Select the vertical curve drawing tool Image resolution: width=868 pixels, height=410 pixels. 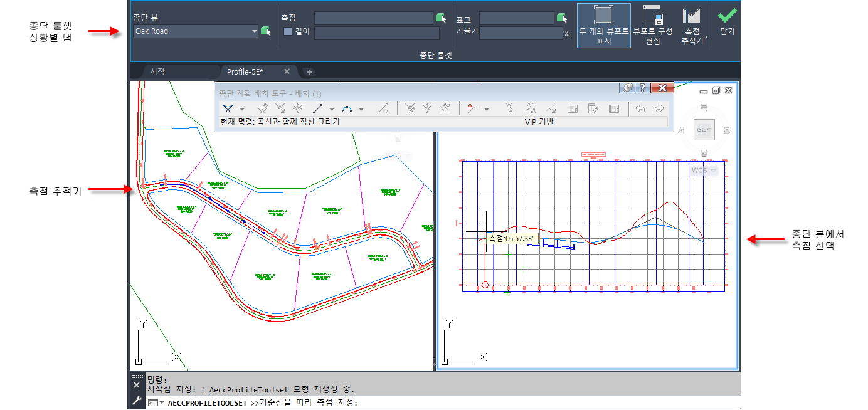347,108
